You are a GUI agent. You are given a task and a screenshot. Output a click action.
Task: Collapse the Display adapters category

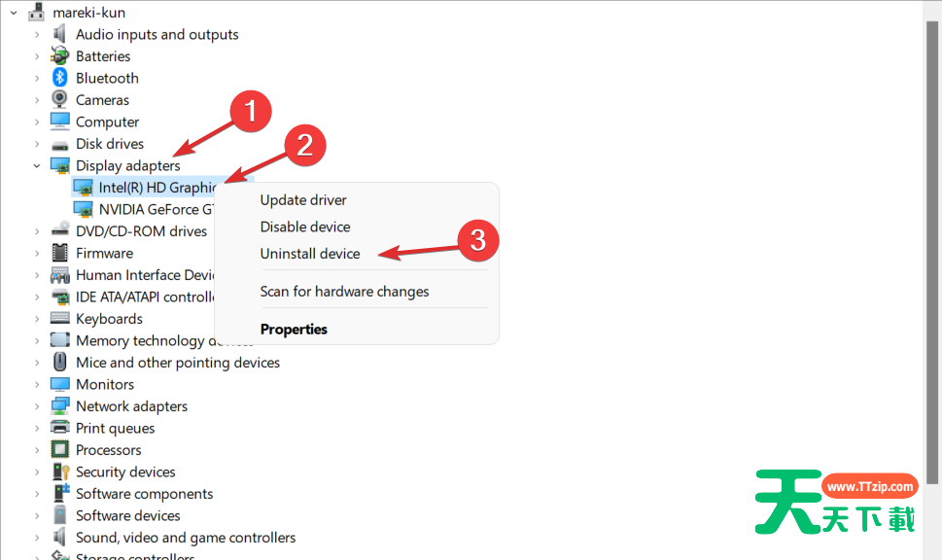[37, 165]
